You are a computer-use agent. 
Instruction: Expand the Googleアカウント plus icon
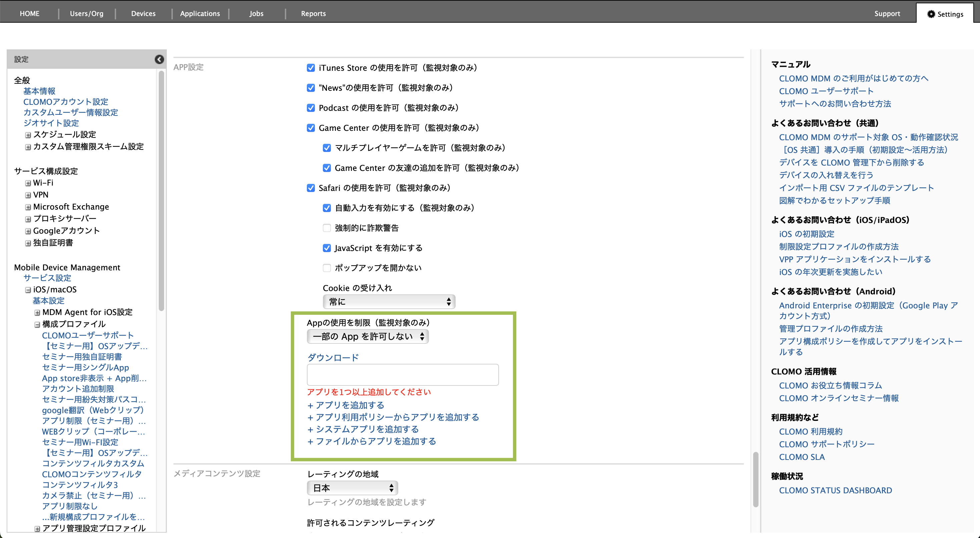coord(28,231)
